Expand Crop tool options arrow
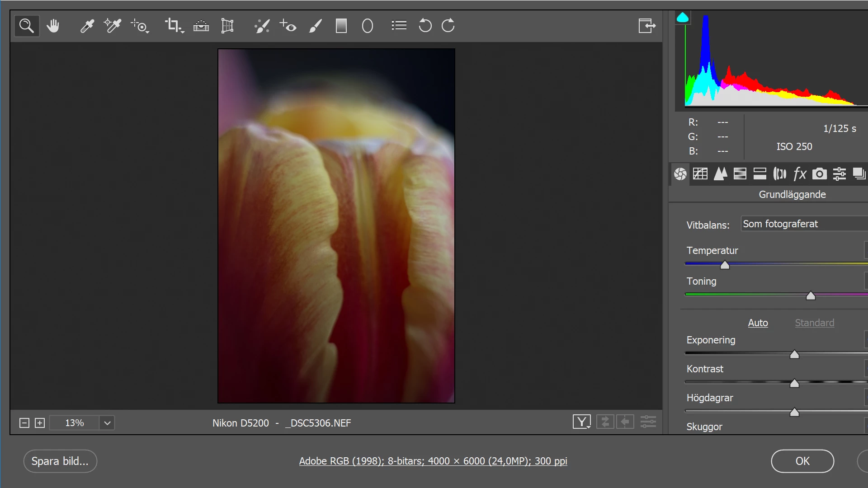868x488 pixels. tap(182, 32)
